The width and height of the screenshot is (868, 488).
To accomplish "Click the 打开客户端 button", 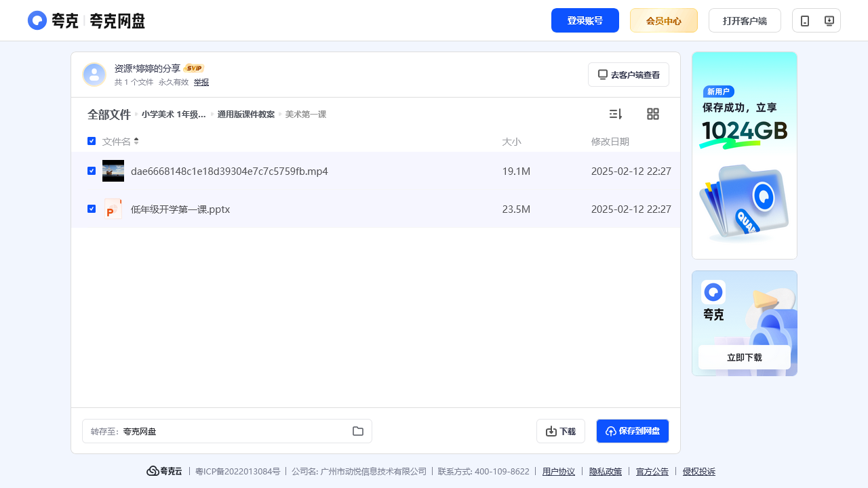I will (x=745, y=20).
